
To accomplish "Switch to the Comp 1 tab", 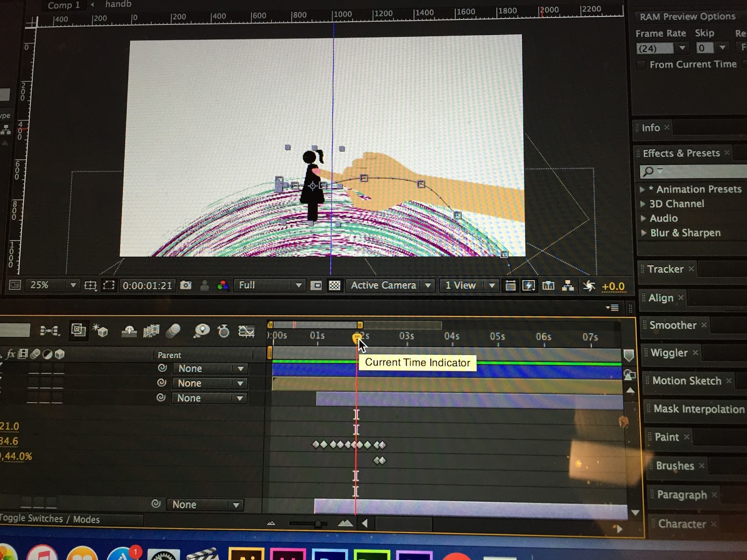I will pyautogui.click(x=63, y=5).
